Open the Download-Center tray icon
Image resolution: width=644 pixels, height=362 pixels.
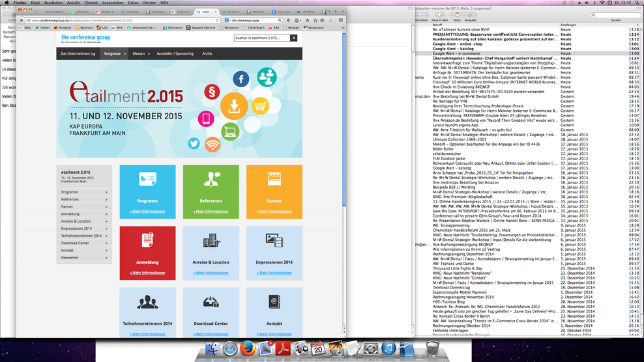[x=211, y=302]
